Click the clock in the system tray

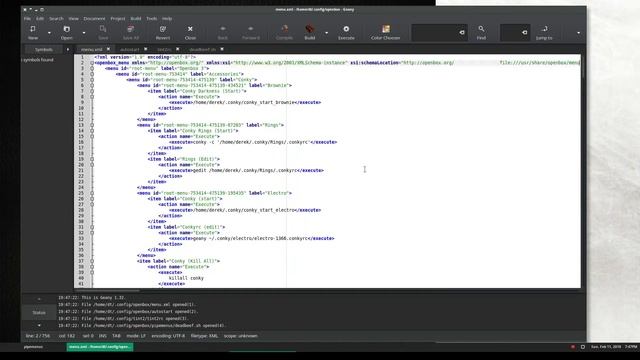[614, 347]
